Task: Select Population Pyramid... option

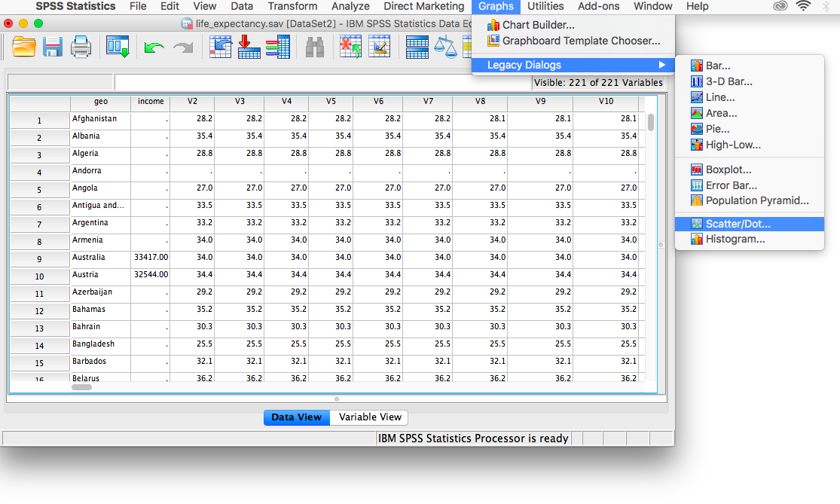Action: (x=750, y=201)
